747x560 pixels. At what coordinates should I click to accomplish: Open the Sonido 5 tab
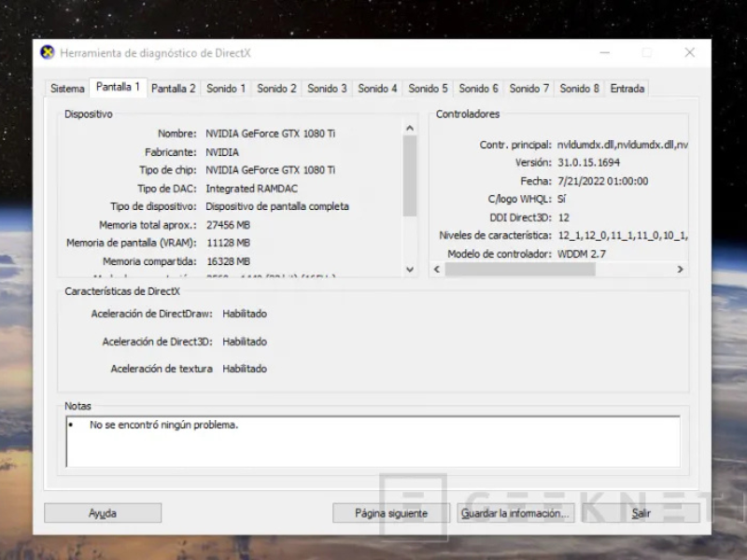[428, 89]
